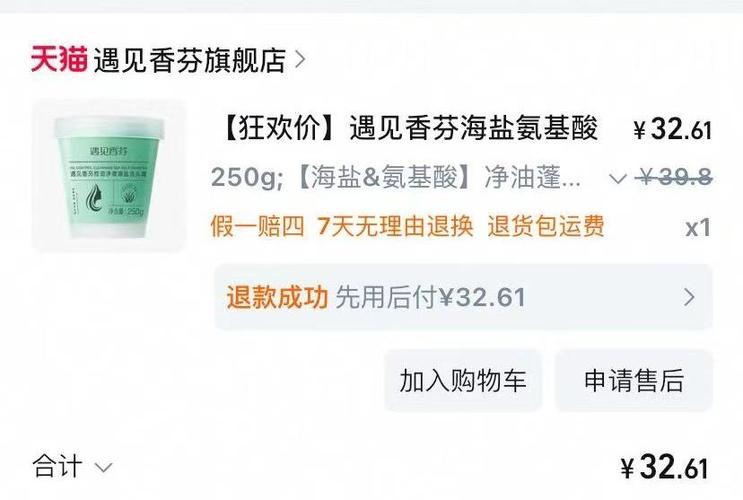Expand the 250g specification dropdown chevron
The image size is (743, 500).
[617, 179]
